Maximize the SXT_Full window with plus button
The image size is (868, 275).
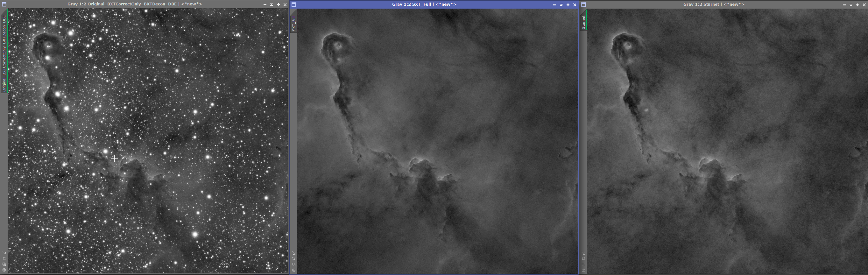tap(568, 5)
